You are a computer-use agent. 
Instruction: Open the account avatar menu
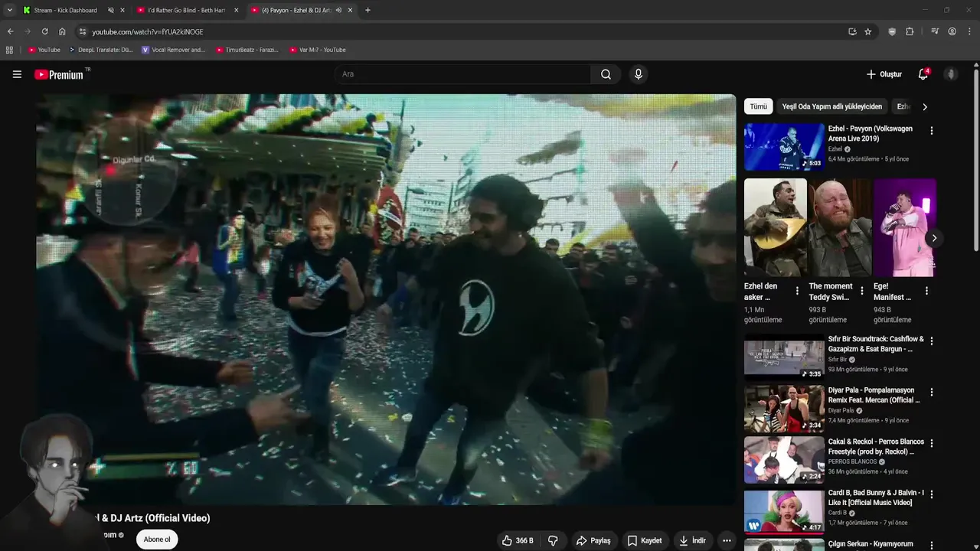[x=951, y=74]
